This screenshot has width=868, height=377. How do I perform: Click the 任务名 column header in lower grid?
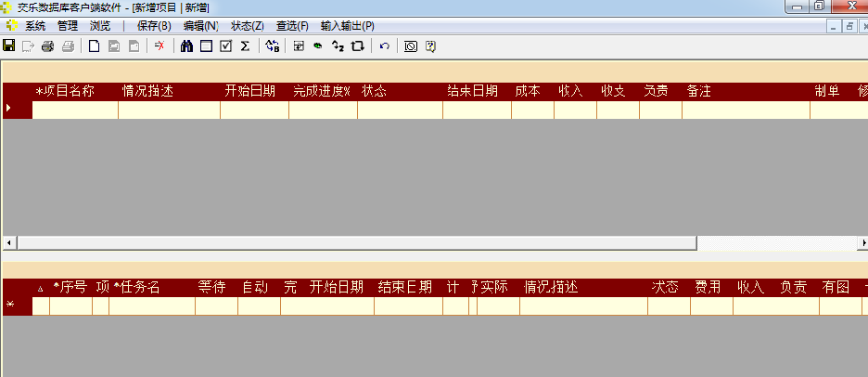point(139,288)
